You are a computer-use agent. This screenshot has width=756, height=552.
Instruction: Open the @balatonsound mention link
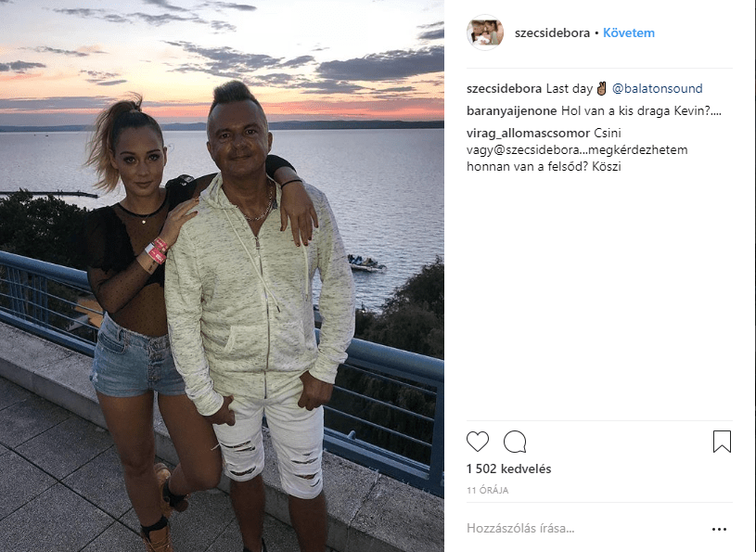[657, 89]
